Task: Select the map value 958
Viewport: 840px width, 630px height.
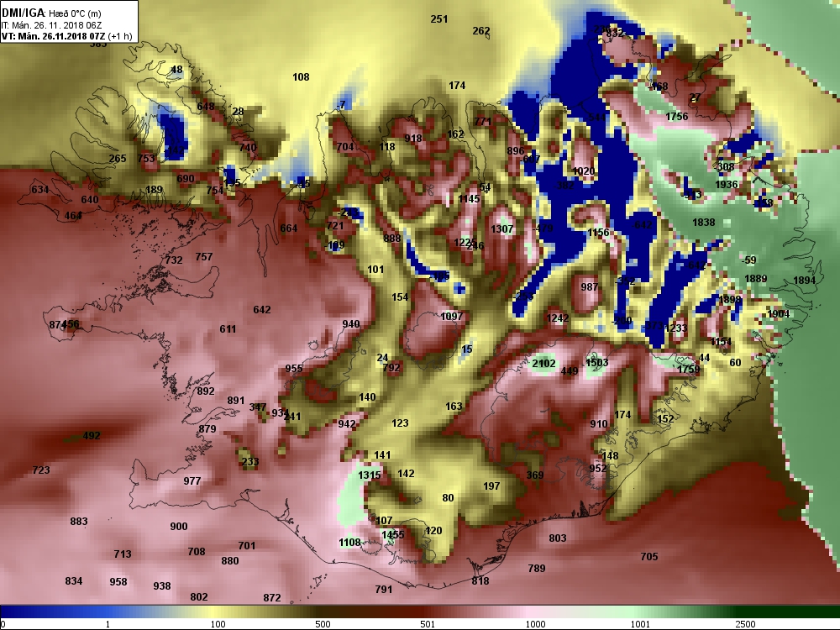Action: coord(118,582)
